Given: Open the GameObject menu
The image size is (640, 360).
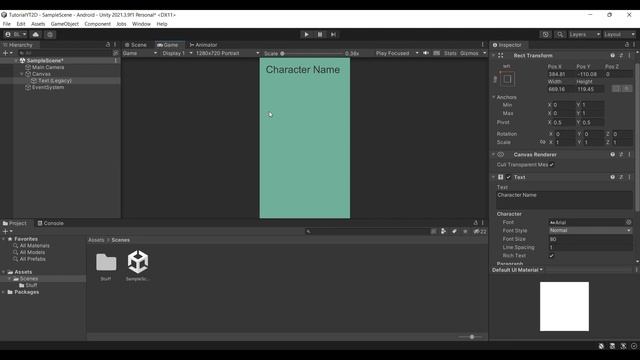Looking at the screenshot, I should coord(64,24).
